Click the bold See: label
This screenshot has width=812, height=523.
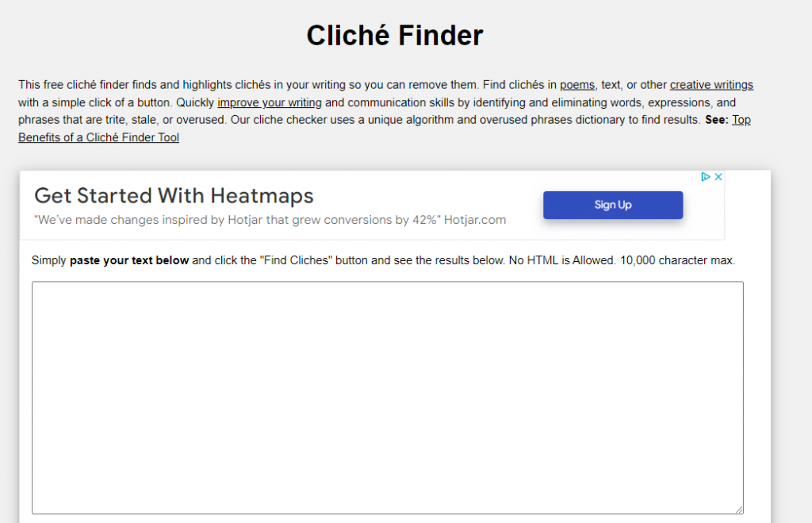click(717, 120)
